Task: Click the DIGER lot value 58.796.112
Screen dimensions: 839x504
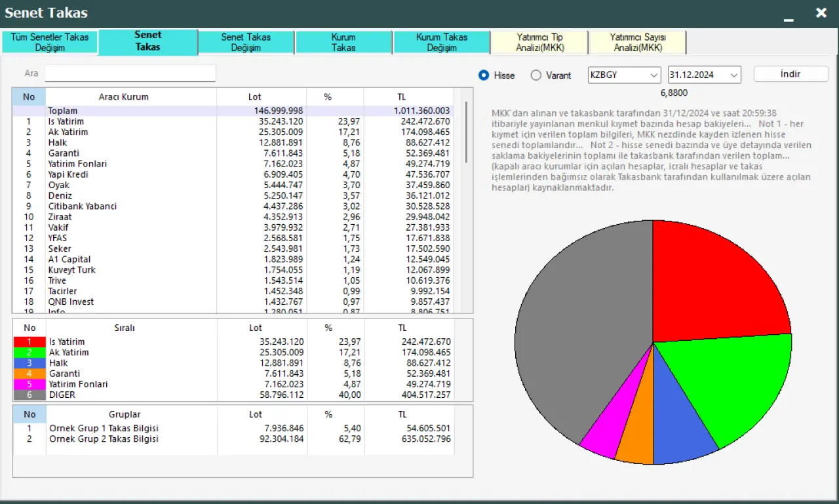Action: (281, 395)
